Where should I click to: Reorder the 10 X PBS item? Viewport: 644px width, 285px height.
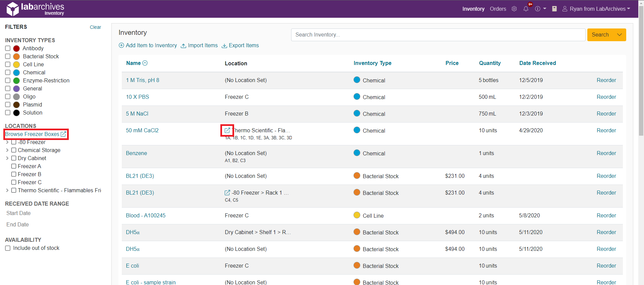606,97
